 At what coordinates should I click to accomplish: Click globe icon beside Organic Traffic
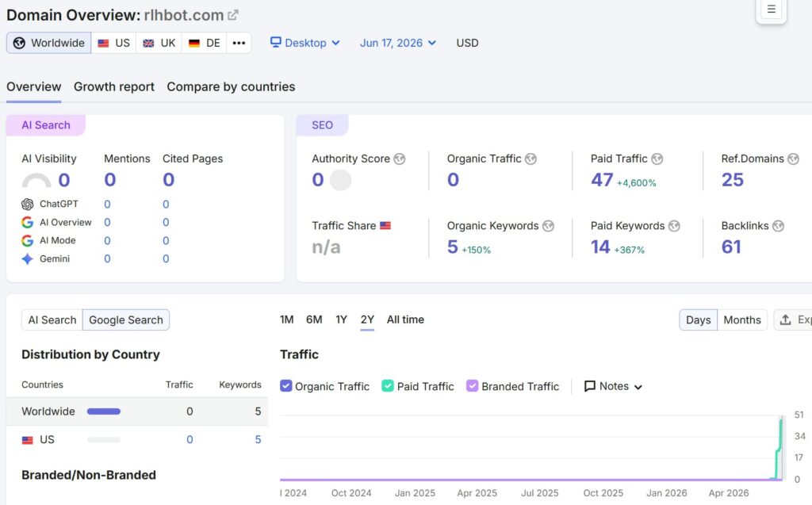pos(530,159)
